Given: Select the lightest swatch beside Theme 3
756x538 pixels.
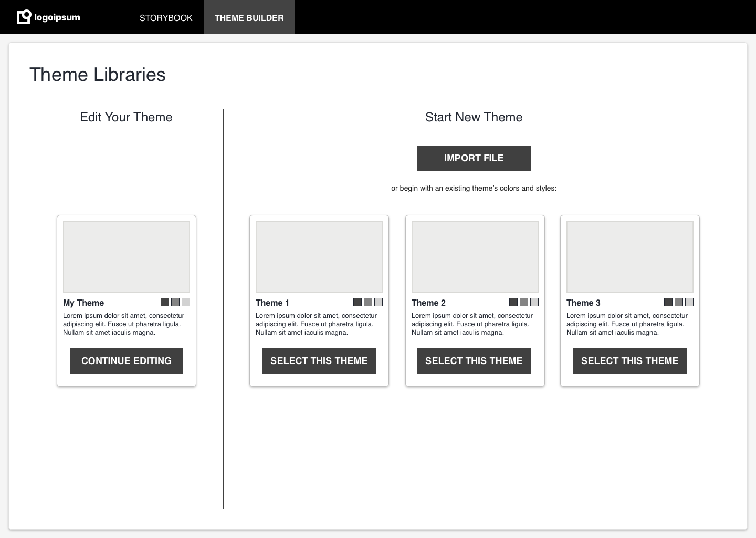Looking at the screenshot, I should (689, 302).
